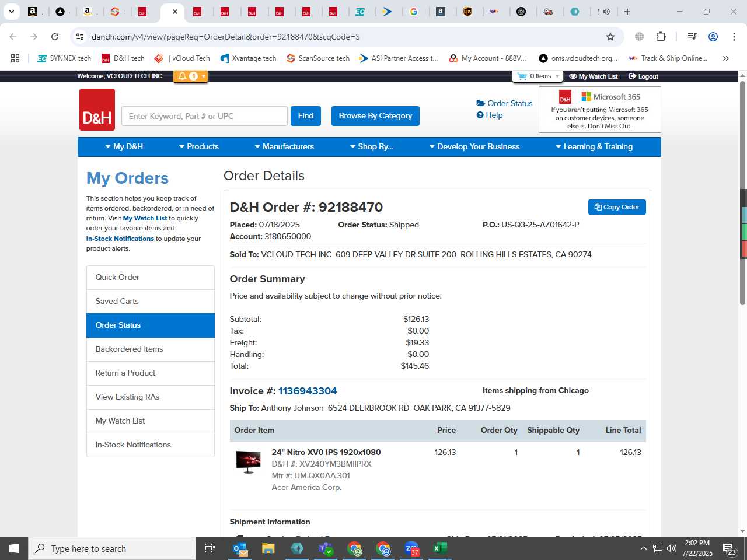Click the site information icon in the address bar

tap(80, 37)
